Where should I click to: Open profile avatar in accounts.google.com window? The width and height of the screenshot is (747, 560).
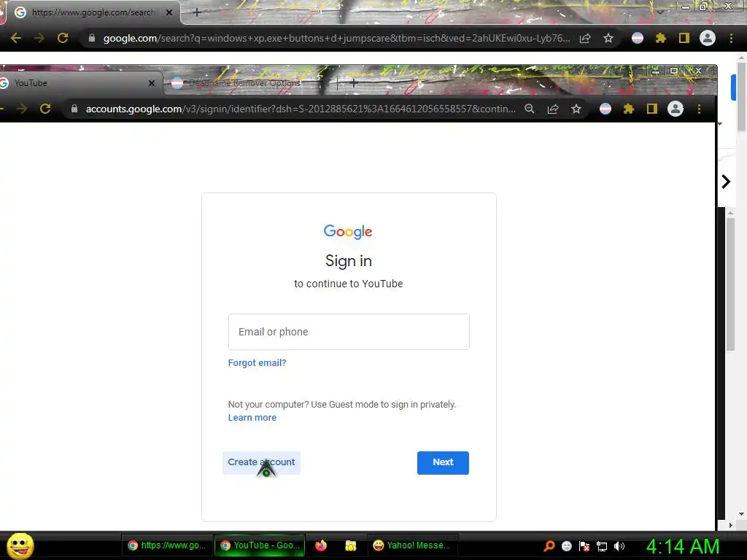pos(676,109)
